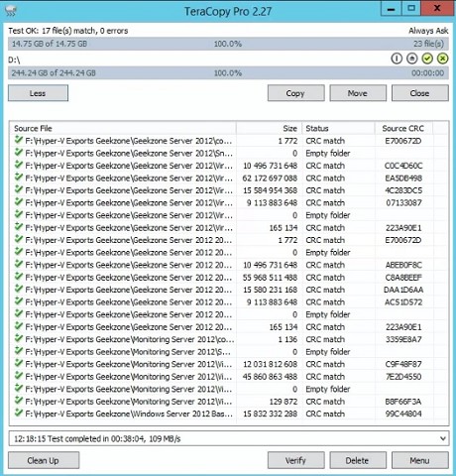Click the TeraCopy app icon in title bar
This screenshot has height=476, width=456.
11,11
